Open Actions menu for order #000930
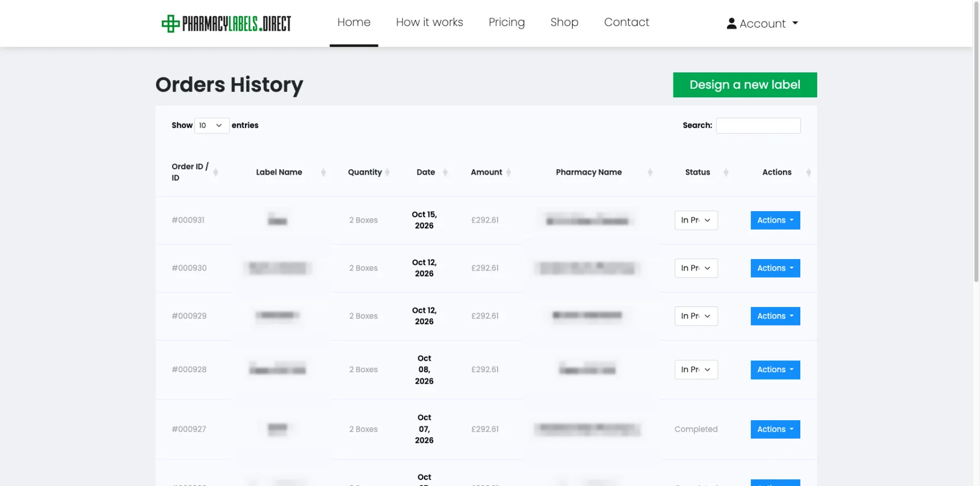The height and width of the screenshot is (486, 980). (775, 268)
